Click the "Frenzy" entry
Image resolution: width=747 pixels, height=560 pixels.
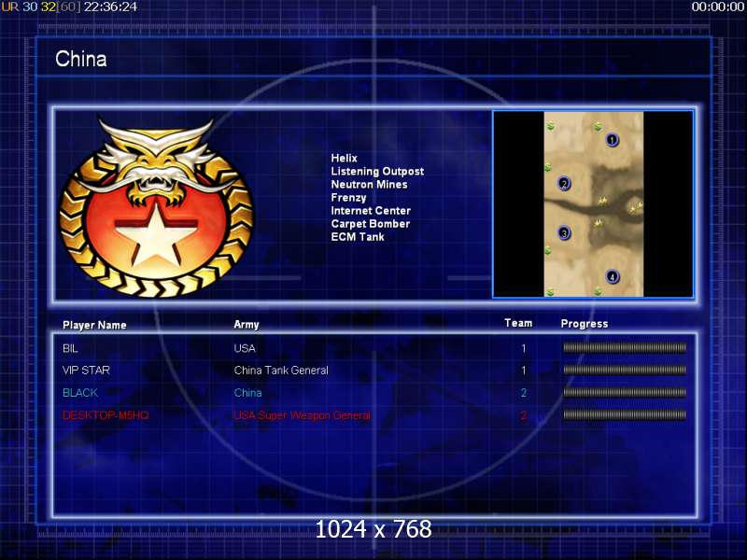click(x=348, y=198)
